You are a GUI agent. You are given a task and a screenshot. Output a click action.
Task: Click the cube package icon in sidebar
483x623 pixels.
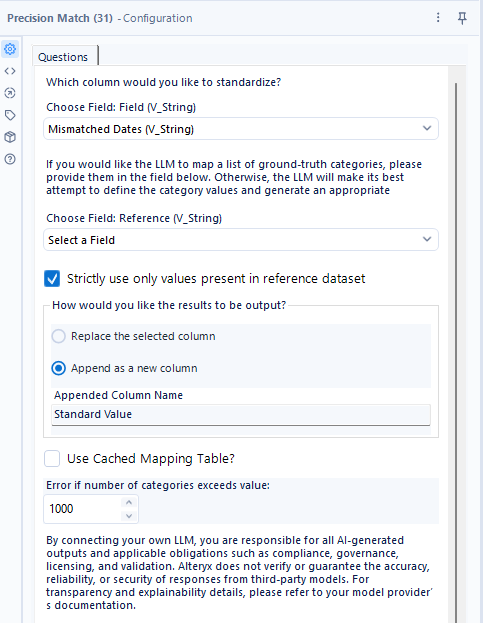pos(10,137)
